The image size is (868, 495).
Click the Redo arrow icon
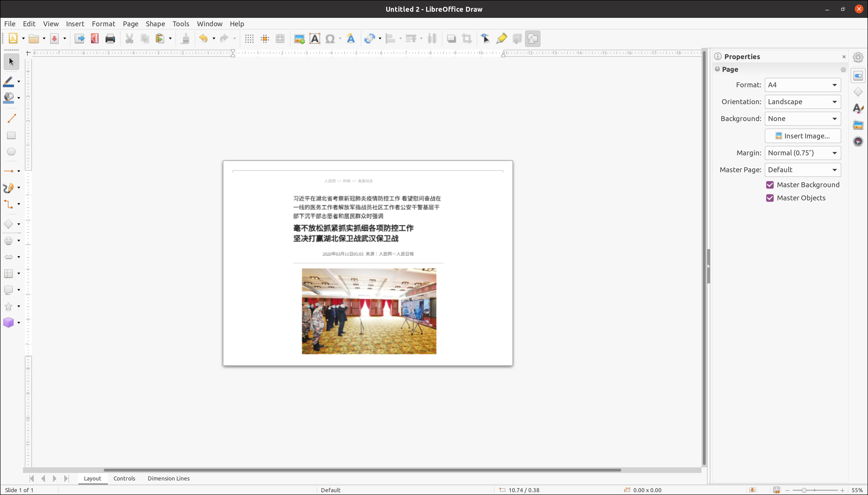click(224, 38)
